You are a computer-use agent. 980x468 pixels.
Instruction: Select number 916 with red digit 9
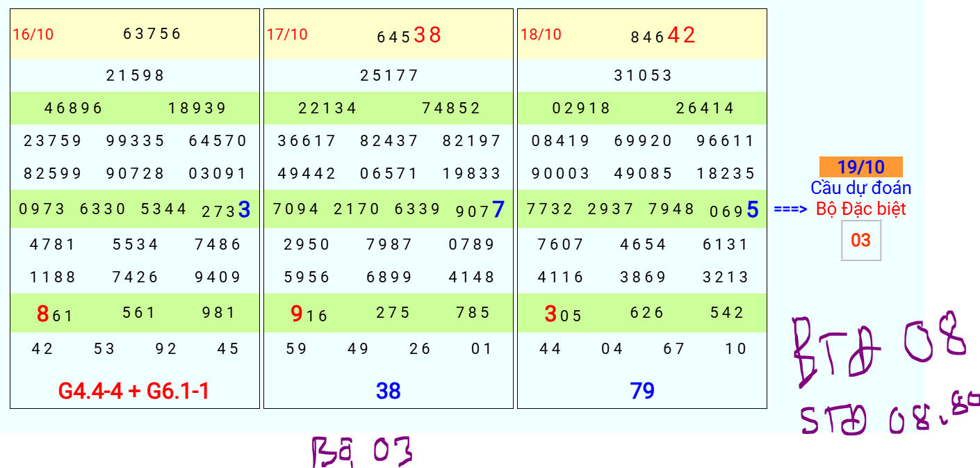pos(309,314)
